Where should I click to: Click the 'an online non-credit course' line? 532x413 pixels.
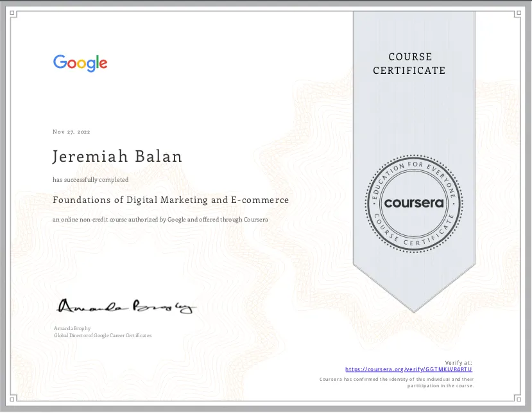(x=160, y=220)
